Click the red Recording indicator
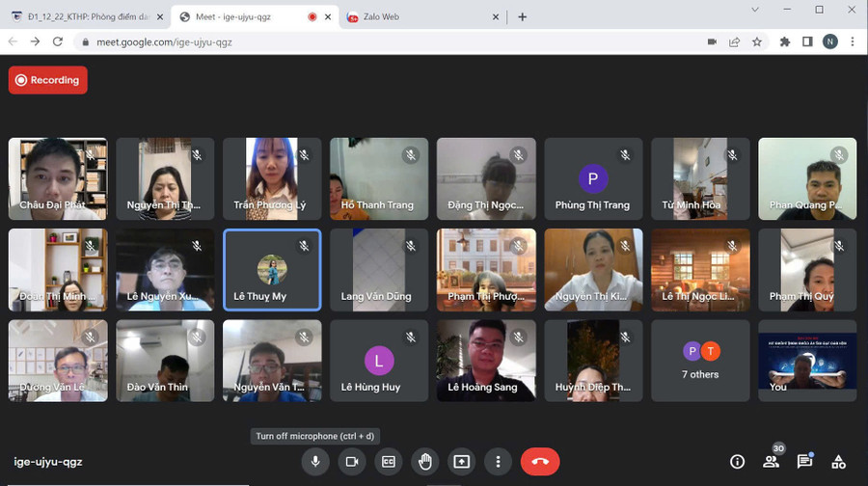868x486 pixels. coord(47,80)
